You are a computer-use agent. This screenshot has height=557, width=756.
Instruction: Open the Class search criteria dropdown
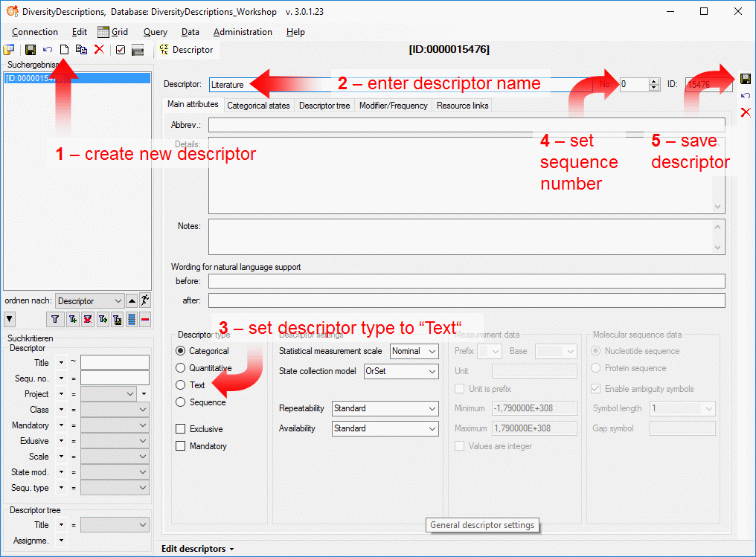[x=115, y=410]
